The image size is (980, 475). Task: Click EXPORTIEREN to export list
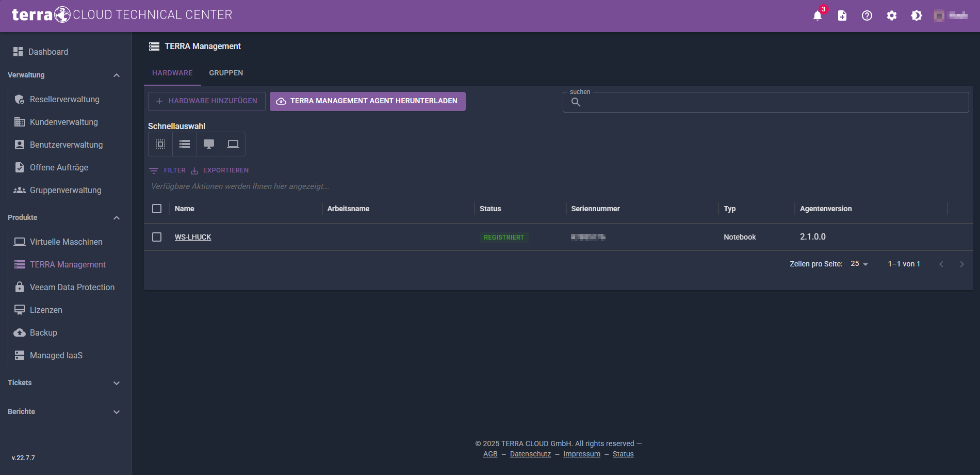pyautogui.click(x=220, y=170)
